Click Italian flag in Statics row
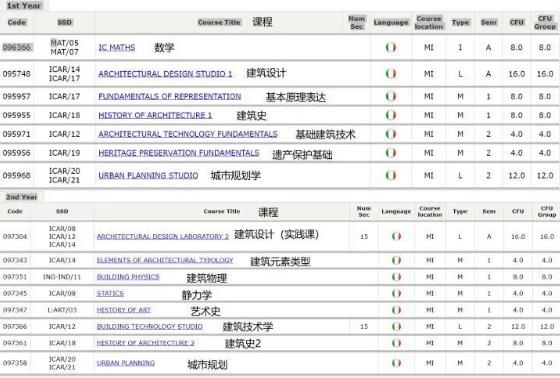The height and width of the screenshot is (378, 560). point(396,293)
